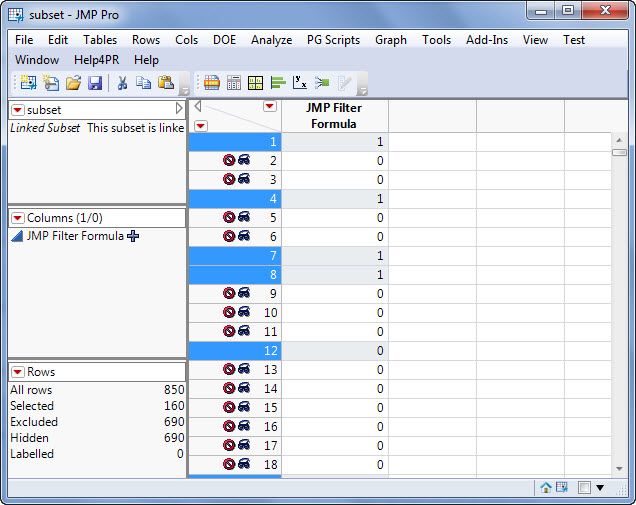The image size is (636, 505).
Task: Click the New Data Table toolbar icon
Action: pyautogui.click(x=28, y=83)
